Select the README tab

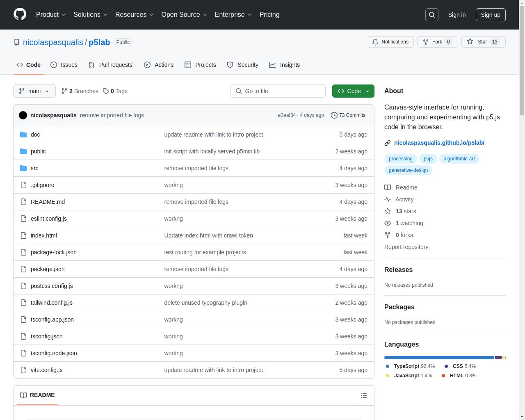pos(37,395)
